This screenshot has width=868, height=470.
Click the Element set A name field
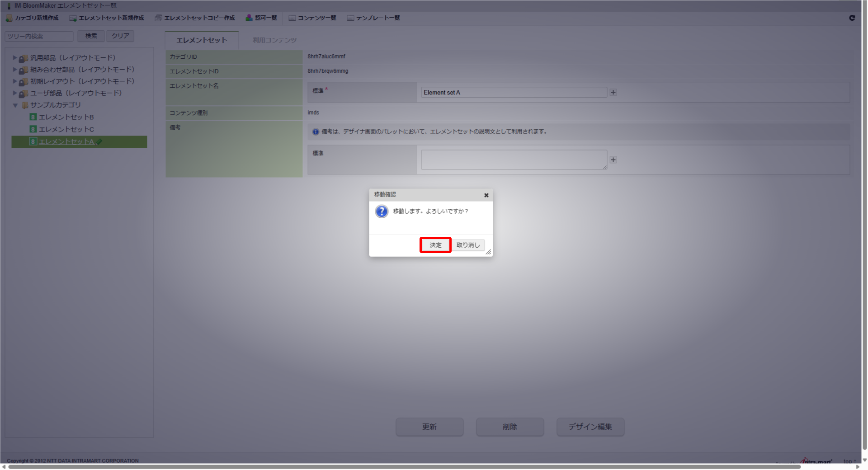[x=514, y=92]
